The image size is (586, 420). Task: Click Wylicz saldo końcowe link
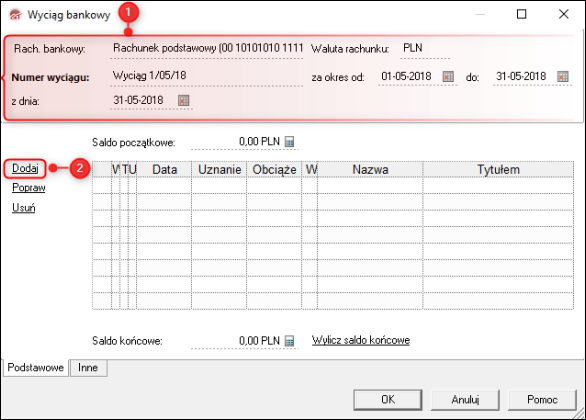click(361, 340)
